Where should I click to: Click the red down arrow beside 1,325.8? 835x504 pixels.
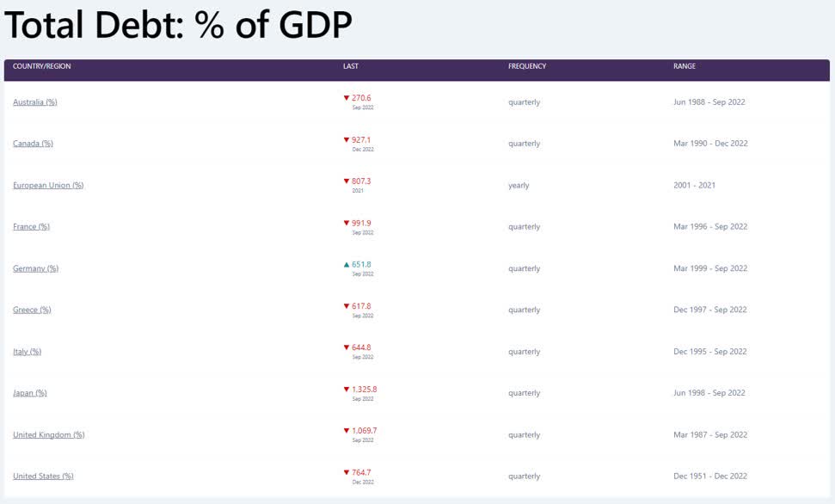(x=347, y=390)
